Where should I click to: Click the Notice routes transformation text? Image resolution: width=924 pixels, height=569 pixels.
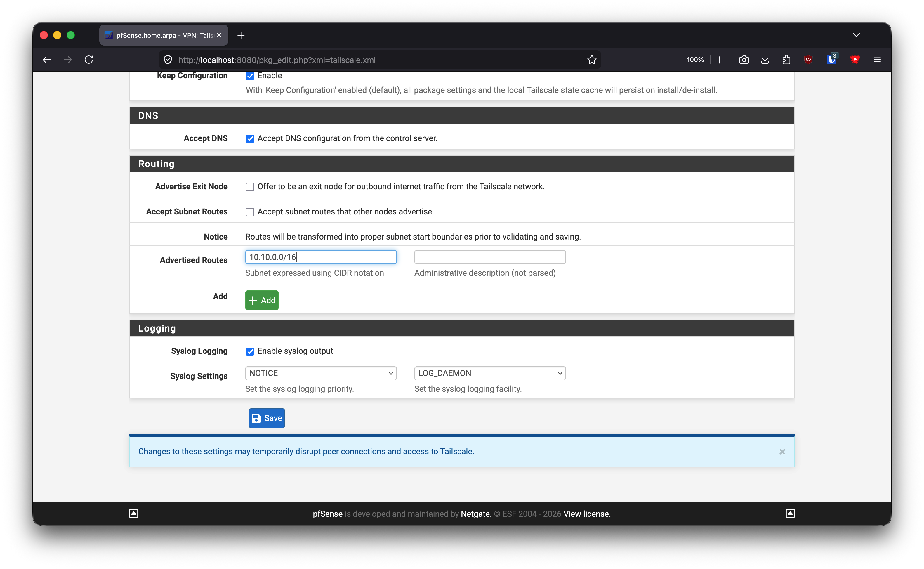tap(413, 237)
